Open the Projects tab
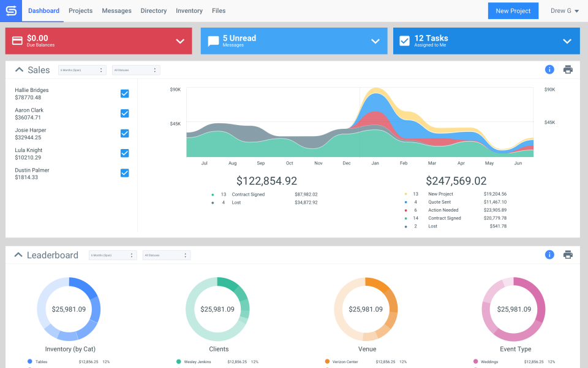This screenshot has width=588, height=368. point(80,11)
